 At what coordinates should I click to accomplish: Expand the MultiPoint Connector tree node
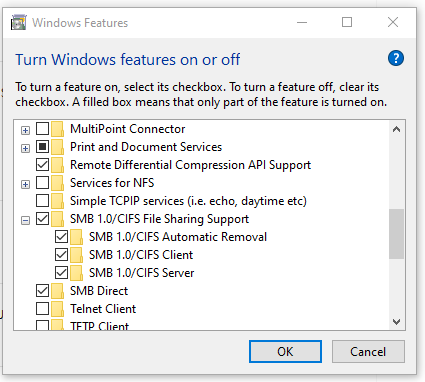25,130
